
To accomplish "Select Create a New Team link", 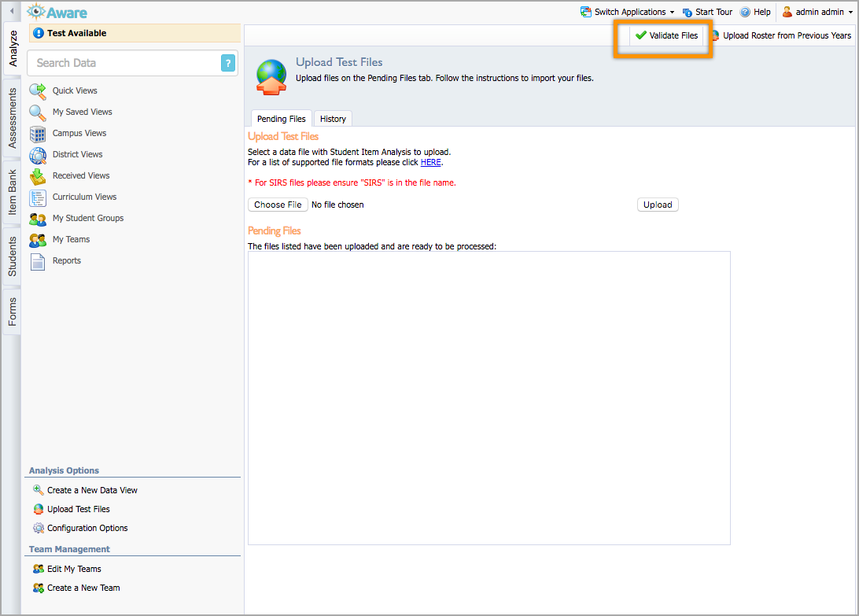I will [x=83, y=588].
